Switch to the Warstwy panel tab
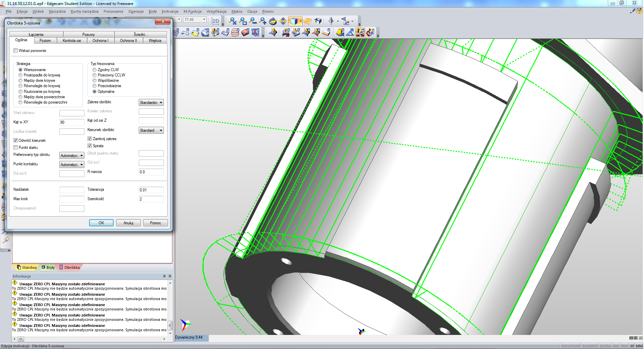 click(27, 268)
